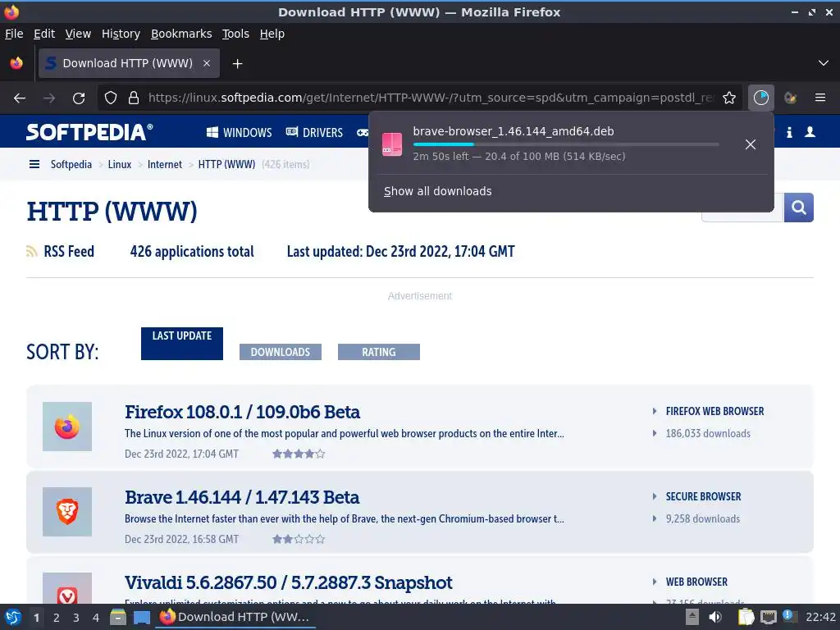This screenshot has height=630, width=840.
Task: Open Firefox View pinned tab icon
Action: click(16, 63)
